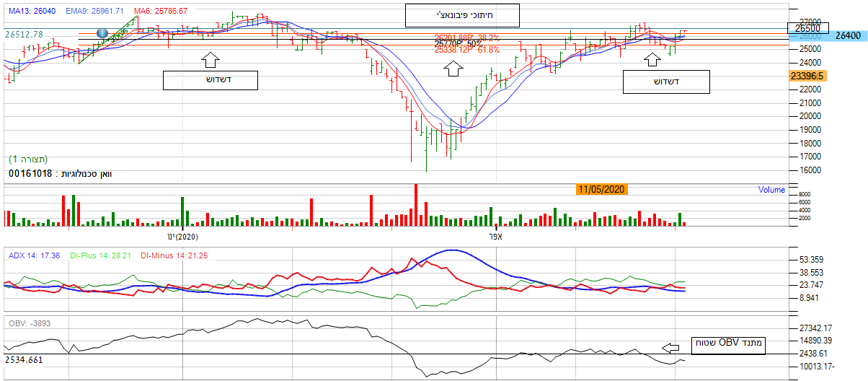The height and width of the screenshot is (381, 868).
Task: Click the Volume panel label
Action: [x=771, y=190]
